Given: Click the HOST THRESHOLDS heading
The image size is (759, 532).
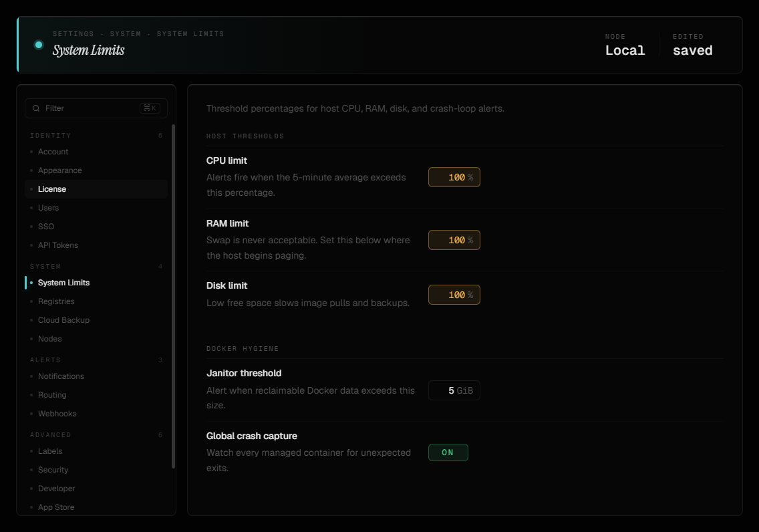Looking at the screenshot, I should point(245,136).
